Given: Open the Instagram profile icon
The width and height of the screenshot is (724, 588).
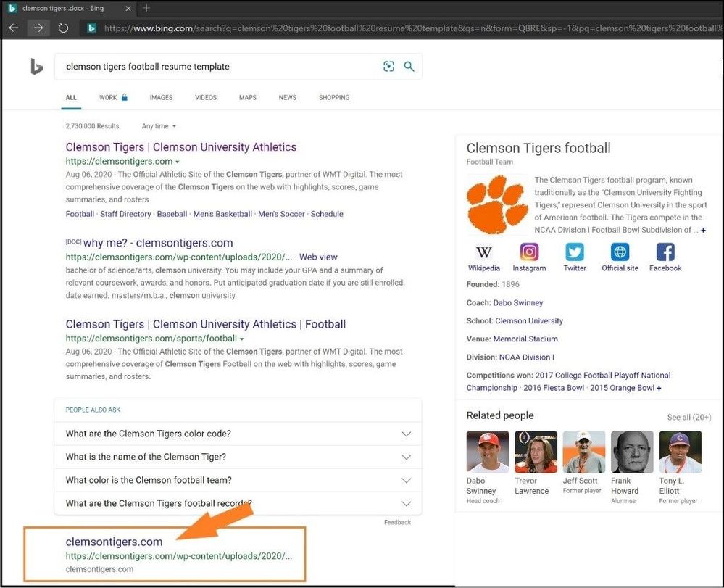Looking at the screenshot, I should [x=529, y=252].
